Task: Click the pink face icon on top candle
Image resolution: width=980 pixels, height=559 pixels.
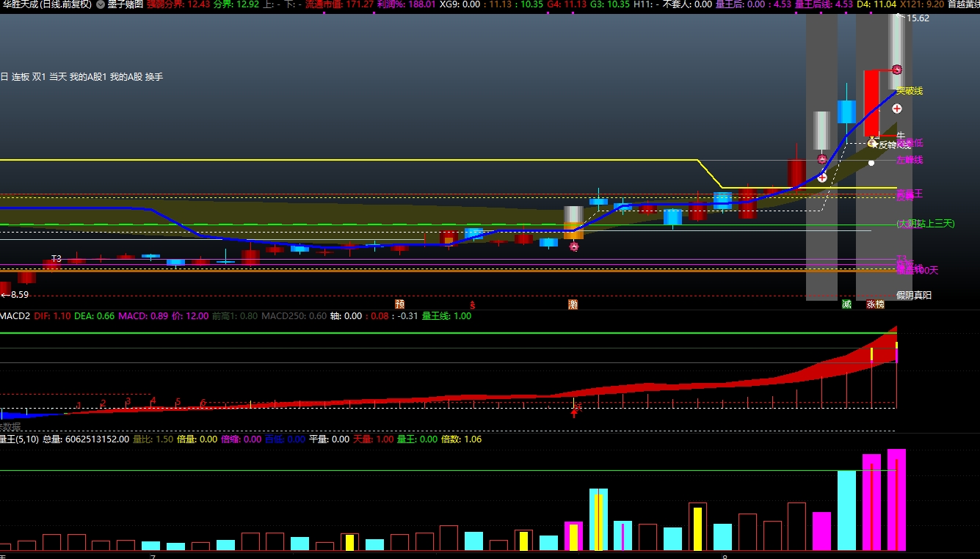Action: coord(897,70)
